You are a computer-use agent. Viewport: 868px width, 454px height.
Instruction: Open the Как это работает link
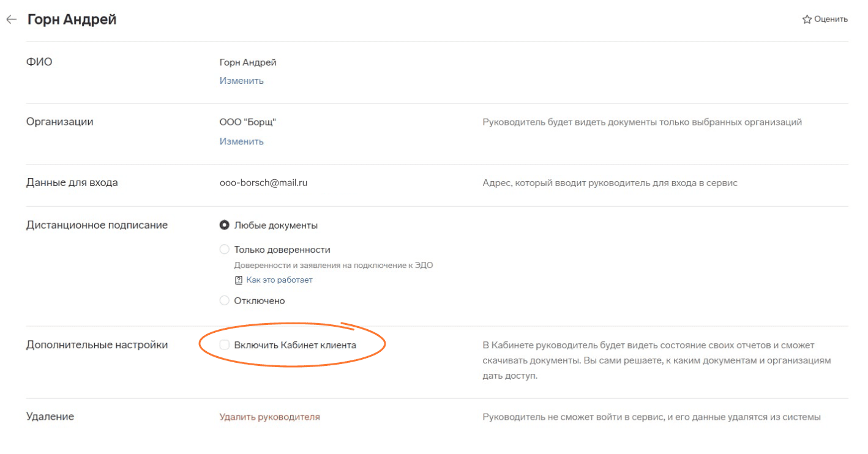279,280
